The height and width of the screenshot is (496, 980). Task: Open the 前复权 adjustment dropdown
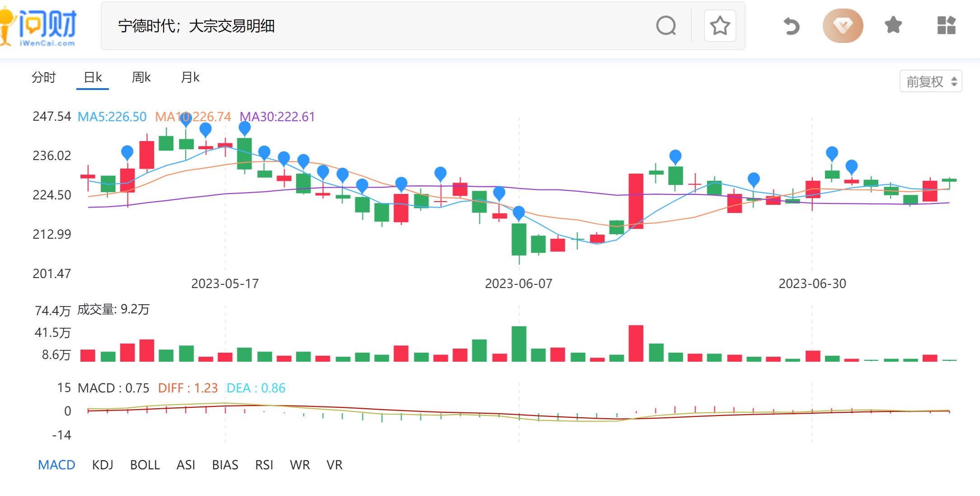coord(931,81)
